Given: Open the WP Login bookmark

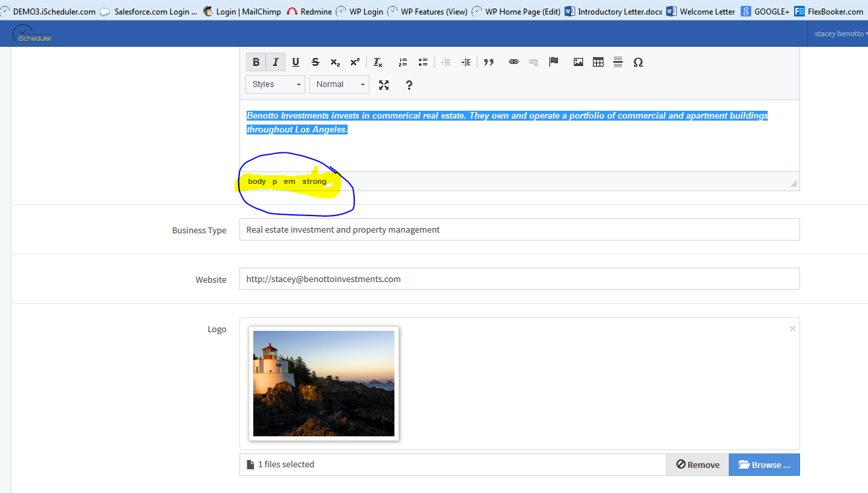Looking at the screenshot, I should tap(360, 11).
